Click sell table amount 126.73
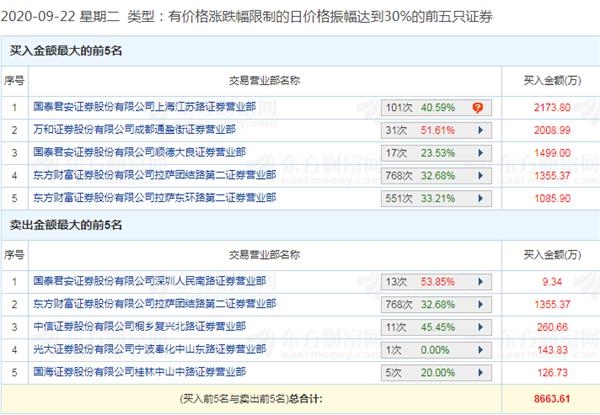The height and width of the screenshot is (415, 600). 552,373
